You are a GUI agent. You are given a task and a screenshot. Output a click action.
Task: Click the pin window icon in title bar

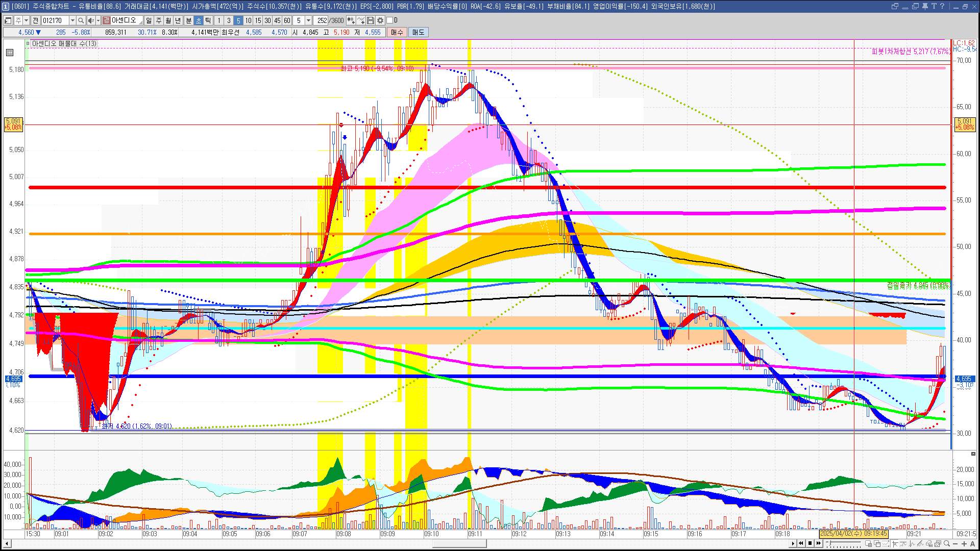[x=925, y=6]
